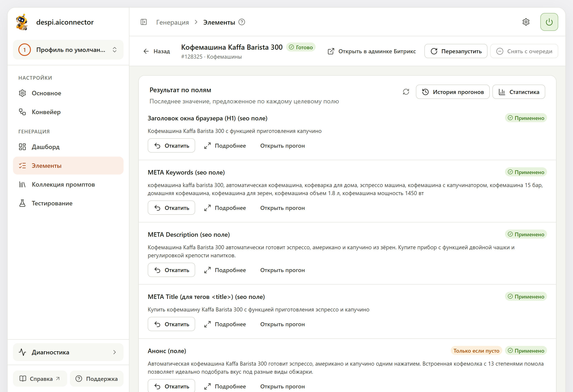The width and height of the screenshot is (573, 392).
Task: Click the green power button
Action: click(x=549, y=22)
